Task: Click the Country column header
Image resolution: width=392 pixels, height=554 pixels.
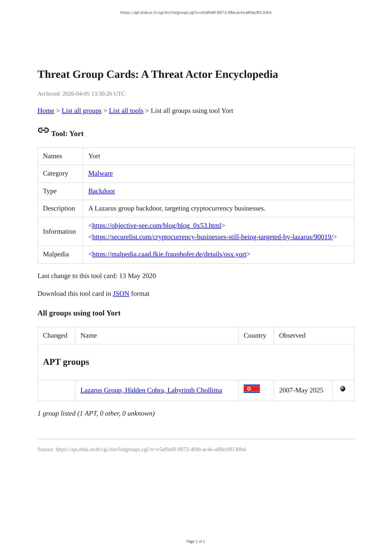Action: click(255, 335)
